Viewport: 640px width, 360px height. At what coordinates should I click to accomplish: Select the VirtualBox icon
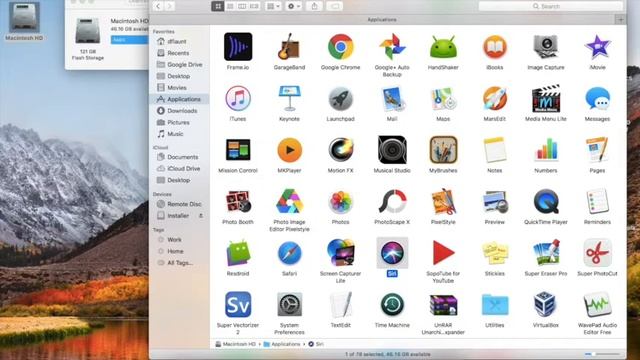[x=546, y=305]
